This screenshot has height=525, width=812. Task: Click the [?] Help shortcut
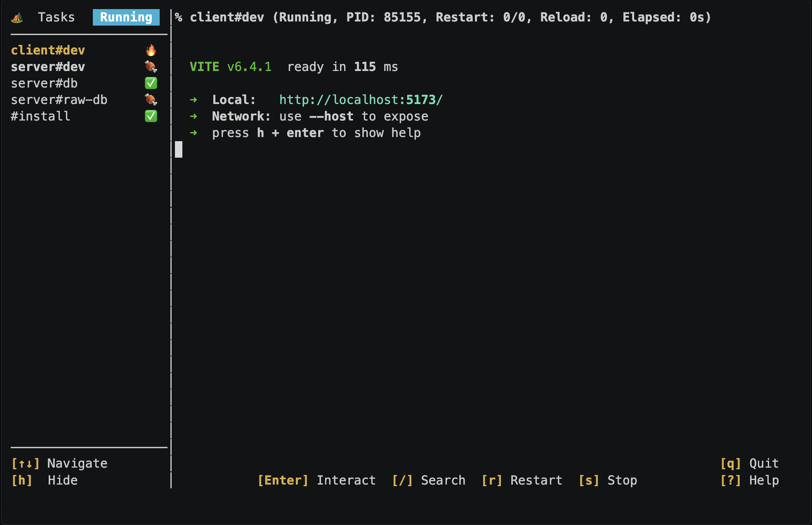[x=749, y=480]
